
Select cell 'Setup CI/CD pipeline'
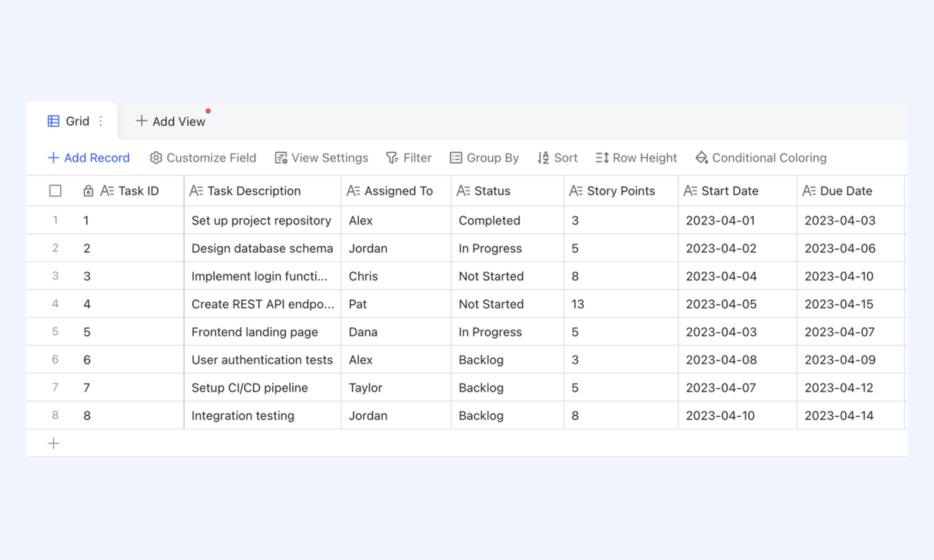coord(263,388)
